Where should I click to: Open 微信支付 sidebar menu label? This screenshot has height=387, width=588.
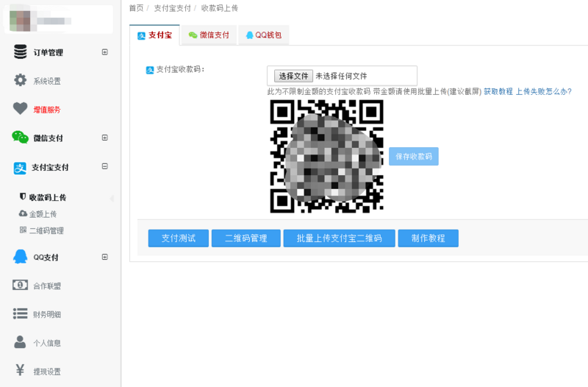(48, 138)
